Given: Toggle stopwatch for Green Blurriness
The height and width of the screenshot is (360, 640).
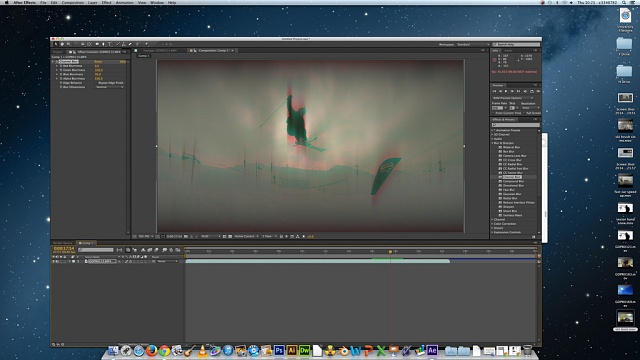Looking at the screenshot, I should coord(61,70).
